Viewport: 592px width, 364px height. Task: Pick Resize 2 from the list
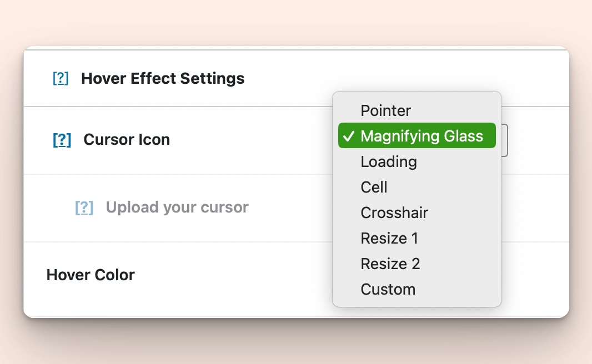click(390, 264)
